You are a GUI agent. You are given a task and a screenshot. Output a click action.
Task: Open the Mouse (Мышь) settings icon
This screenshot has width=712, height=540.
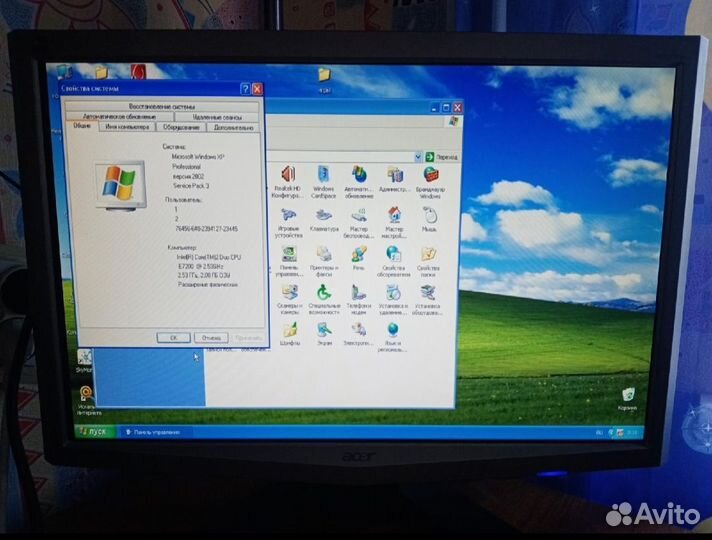click(x=429, y=214)
